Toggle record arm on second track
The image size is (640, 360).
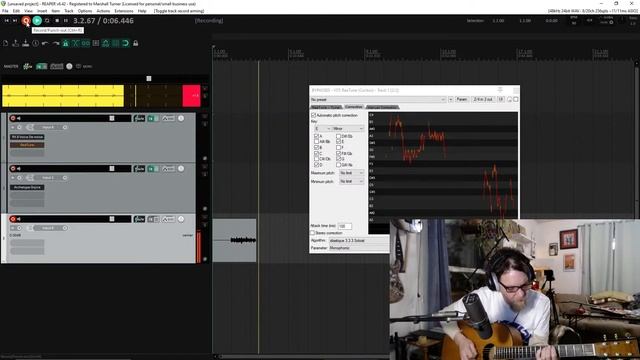click(x=13, y=169)
